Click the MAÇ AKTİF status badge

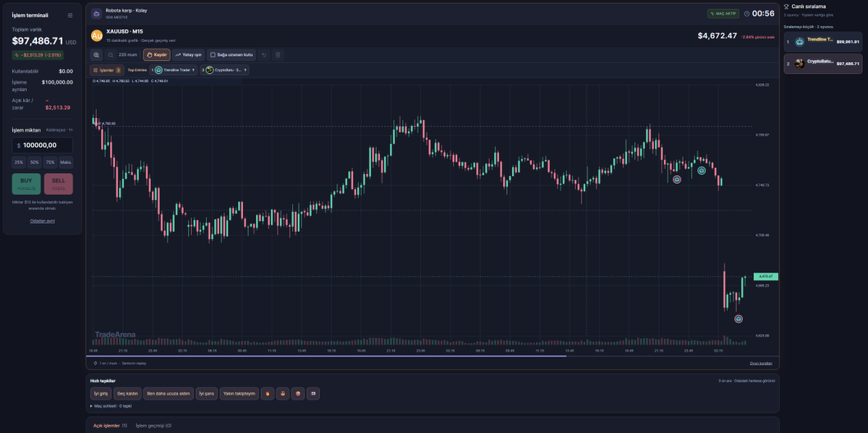(x=723, y=13)
